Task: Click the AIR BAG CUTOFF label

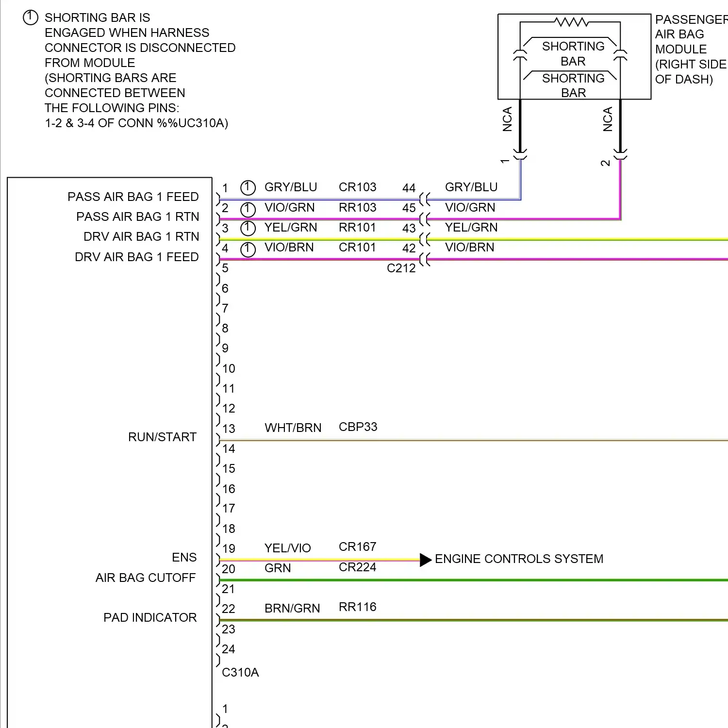Action: point(146,578)
